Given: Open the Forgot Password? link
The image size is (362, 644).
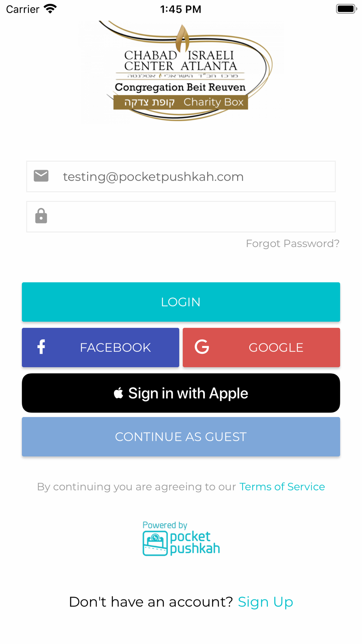Looking at the screenshot, I should pyautogui.click(x=292, y=243).
